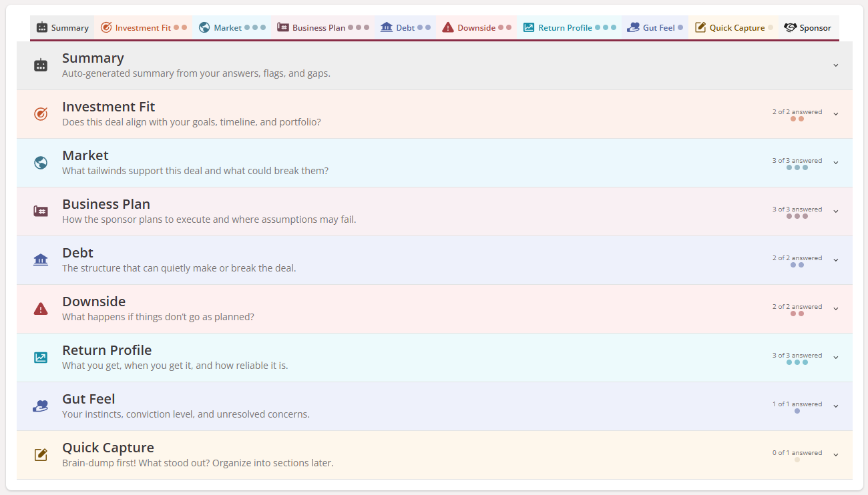Expand the Debt section chevron
The width and height of the screenshot is (868, 495).
coord(835,260)
